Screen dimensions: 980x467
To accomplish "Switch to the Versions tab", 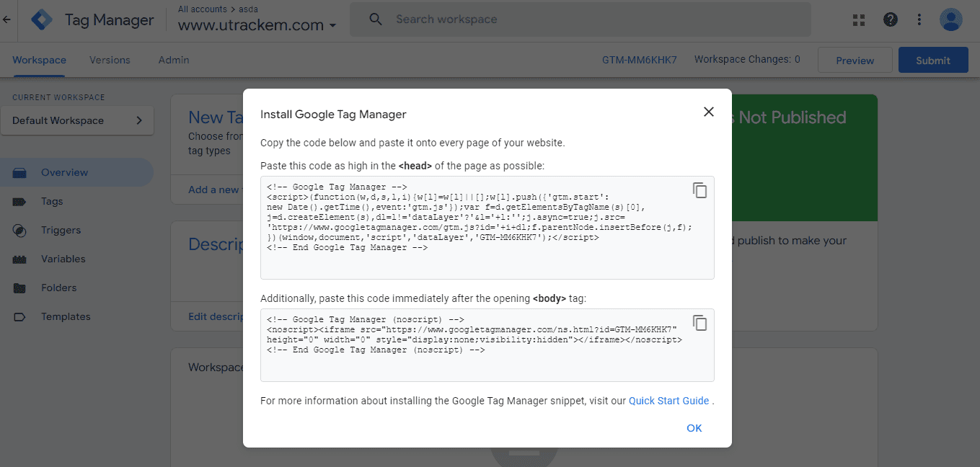I will (110, 61).
